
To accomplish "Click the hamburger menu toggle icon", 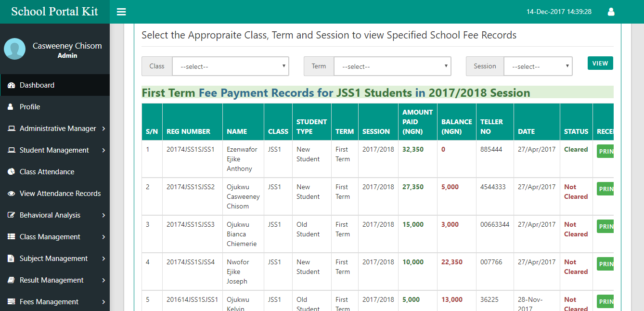I will (x=121, y=12).
